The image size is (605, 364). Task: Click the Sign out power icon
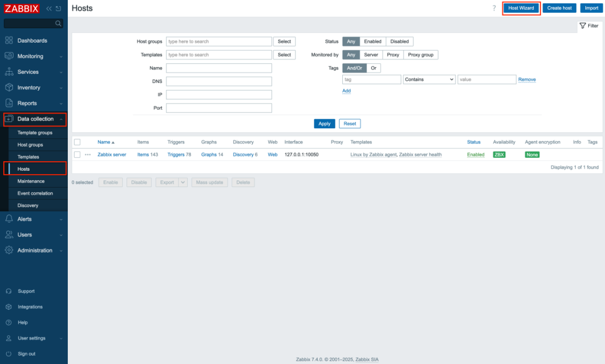tap(8, 353)
